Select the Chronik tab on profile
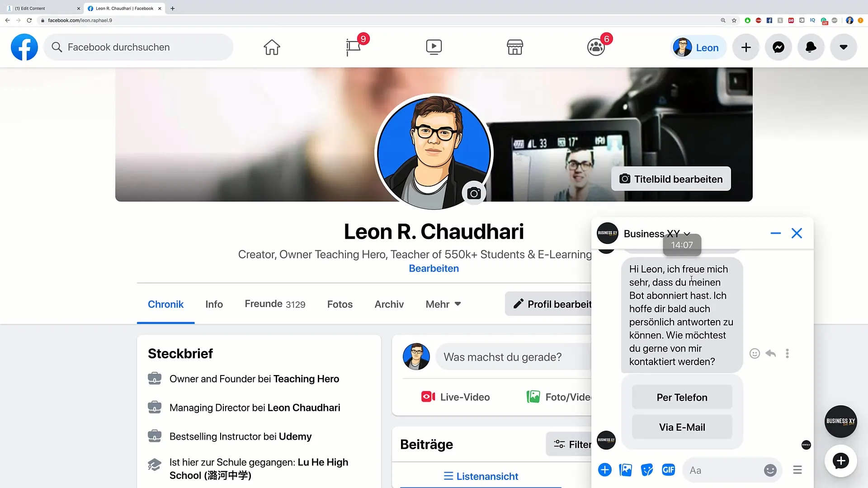The width and height of the screenshot is (868, 488). pyautogui.click(x=166, y=304)
